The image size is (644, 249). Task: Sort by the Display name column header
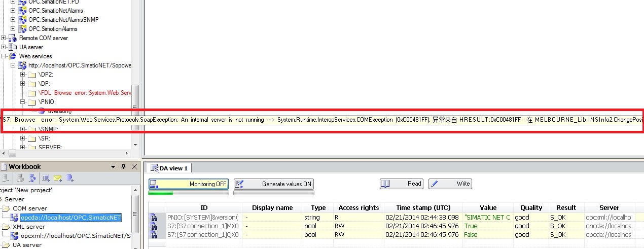272,207
